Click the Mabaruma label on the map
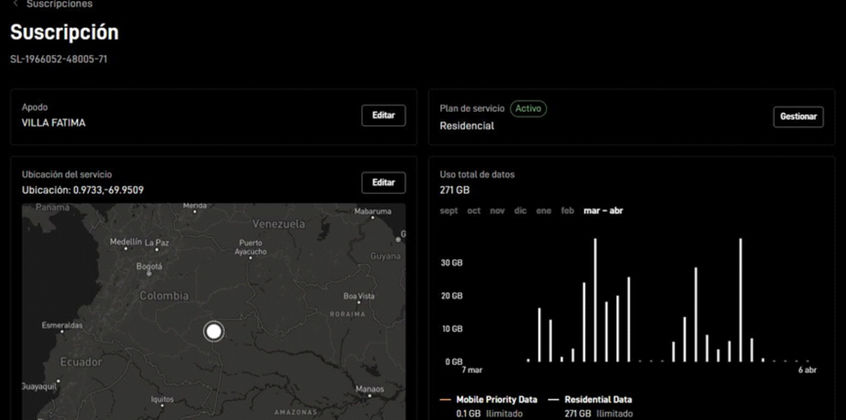846x420 pixels. (x=373, y=211)
